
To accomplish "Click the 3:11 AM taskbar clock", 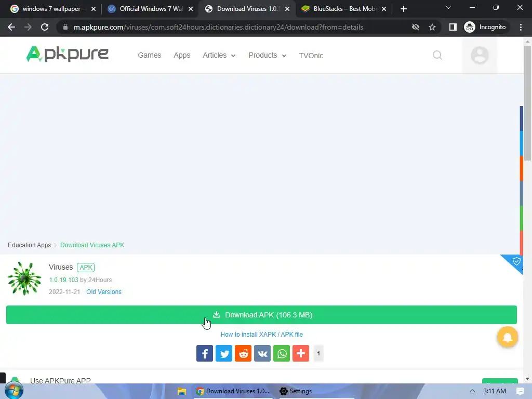I will click(495, 391).
